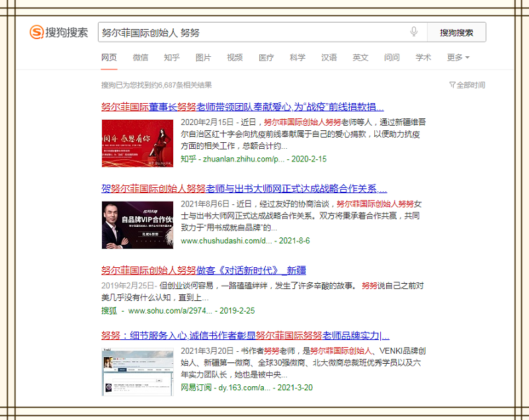The image size is (529, 420).
Task: Click the search query input field
Action: (x=251, y=32)
